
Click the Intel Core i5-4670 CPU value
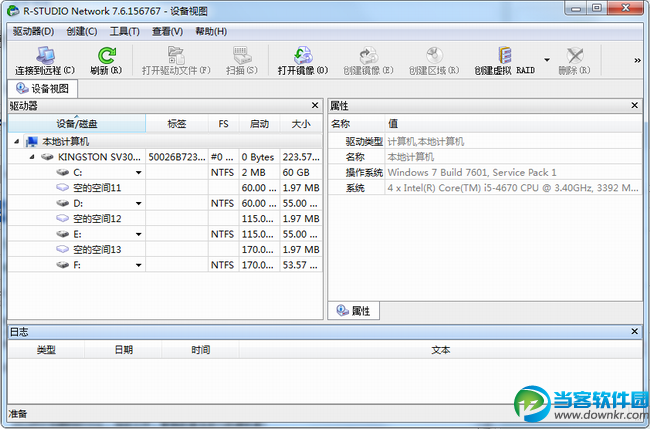[513, 188]
